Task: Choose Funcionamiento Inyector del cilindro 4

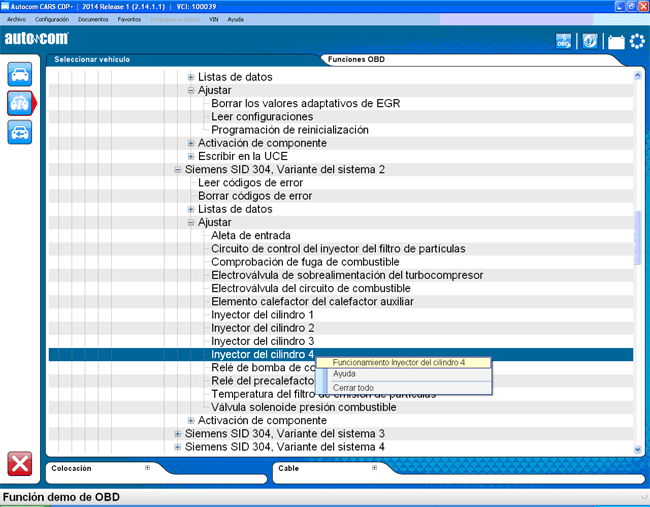Action: (x=404, y=362)
